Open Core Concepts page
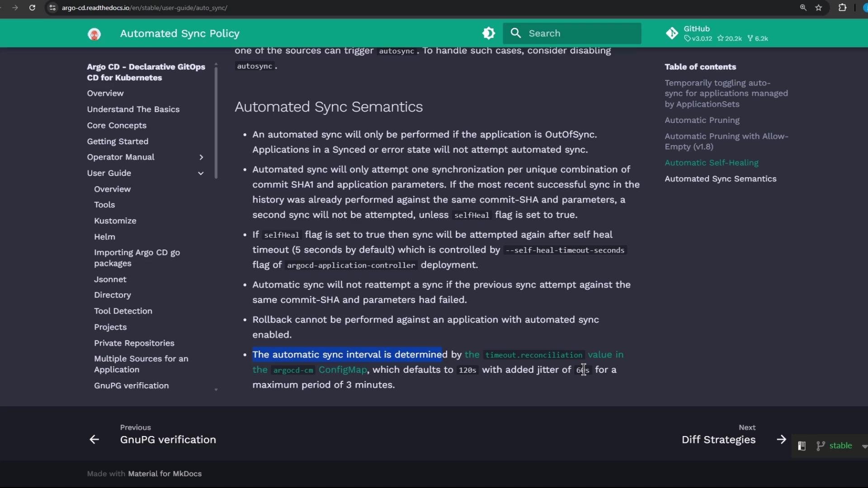Image resolution: width=868 pixels, height=488 pixels. pyautogui.click(x=117, y=126)
